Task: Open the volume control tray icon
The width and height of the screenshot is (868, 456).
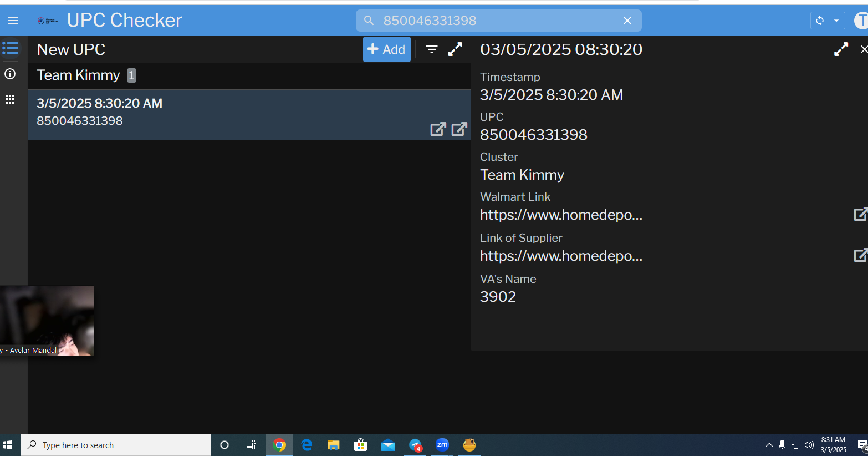Action: click(809, 445)
